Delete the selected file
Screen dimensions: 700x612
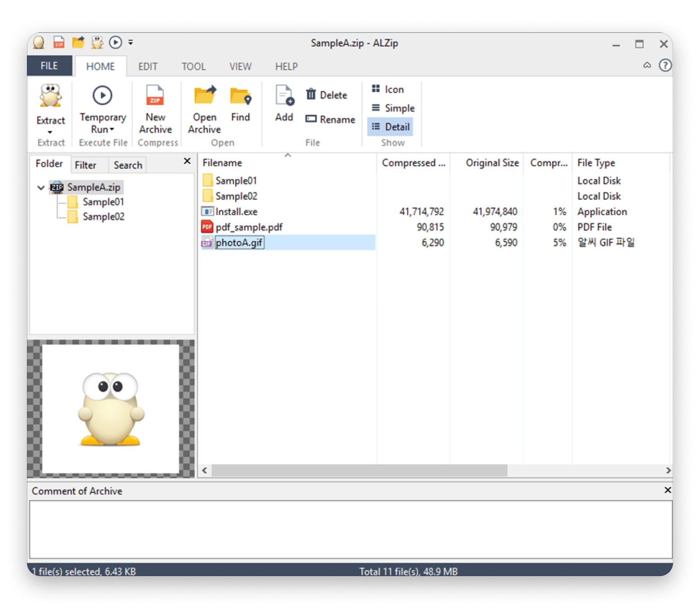coord(327,95)
